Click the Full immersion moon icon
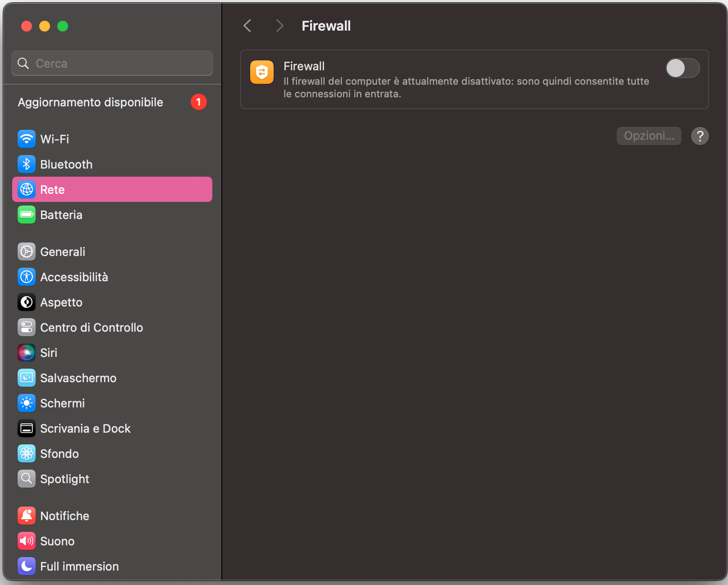This screenshot has height=585, width=728. (x=27, y=566)
